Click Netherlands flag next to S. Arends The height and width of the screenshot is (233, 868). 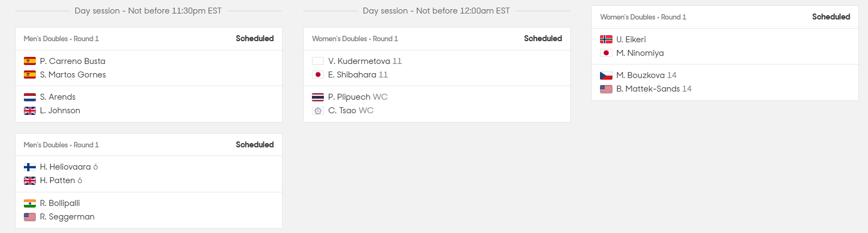click(x=30, y=97)
